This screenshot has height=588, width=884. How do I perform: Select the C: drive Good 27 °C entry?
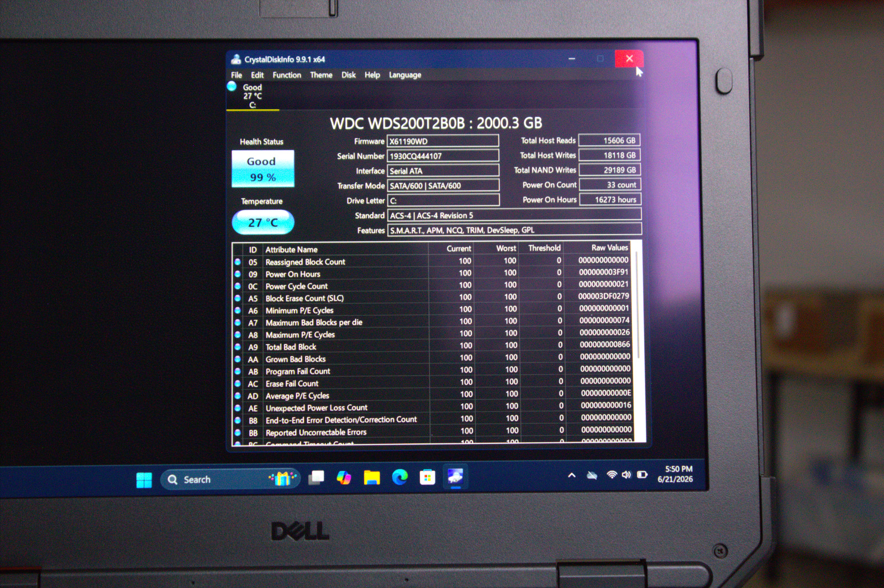point(252,96)
